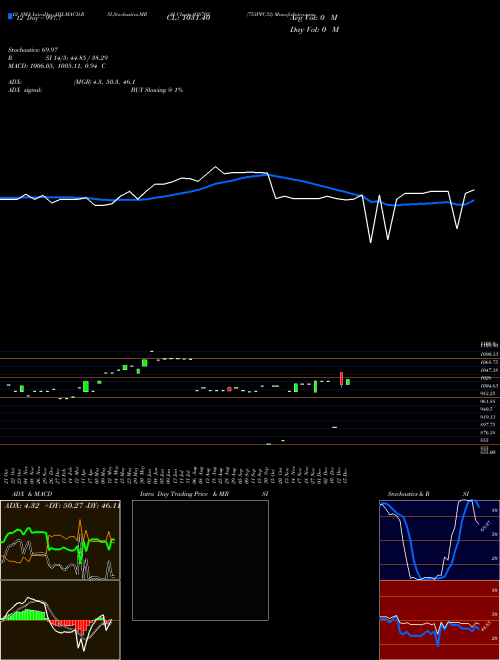
Task: Click the 'ADX signal:' label
Action: pyautogui.click(x=25, y=90)
